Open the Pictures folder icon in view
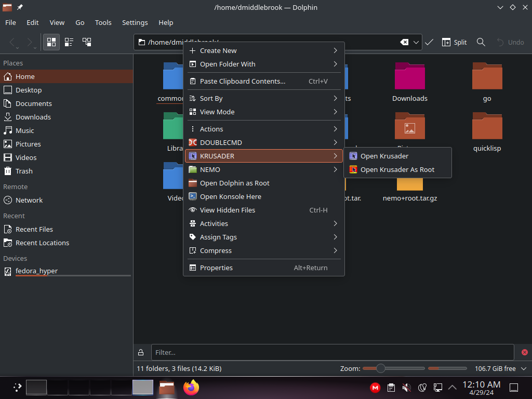This screenshot has height=399, width=532. 409,126
